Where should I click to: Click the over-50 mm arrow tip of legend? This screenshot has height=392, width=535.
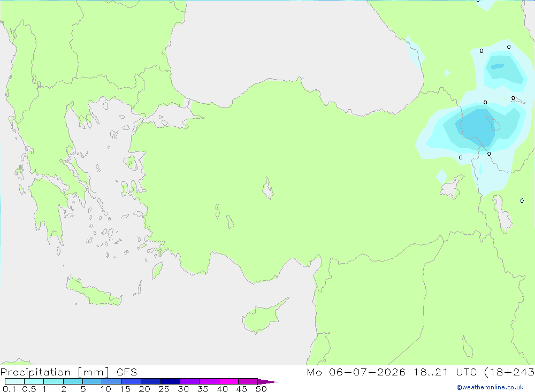pyautogui.click(x=267, y=381)
